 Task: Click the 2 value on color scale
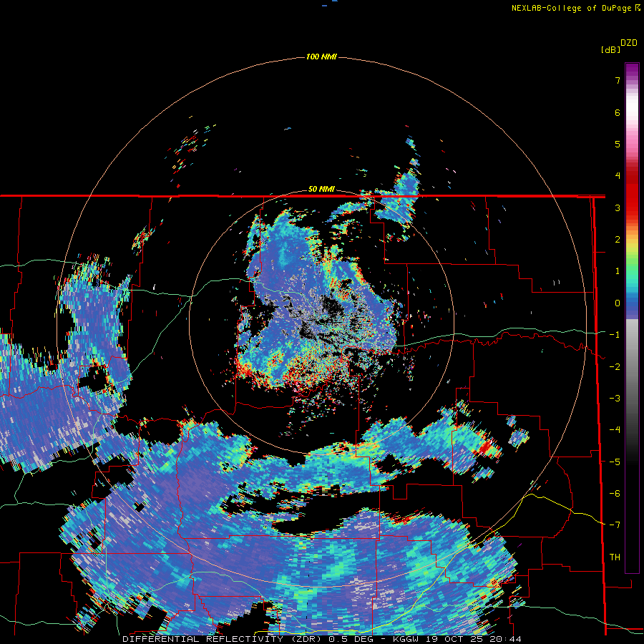(618, 240)
